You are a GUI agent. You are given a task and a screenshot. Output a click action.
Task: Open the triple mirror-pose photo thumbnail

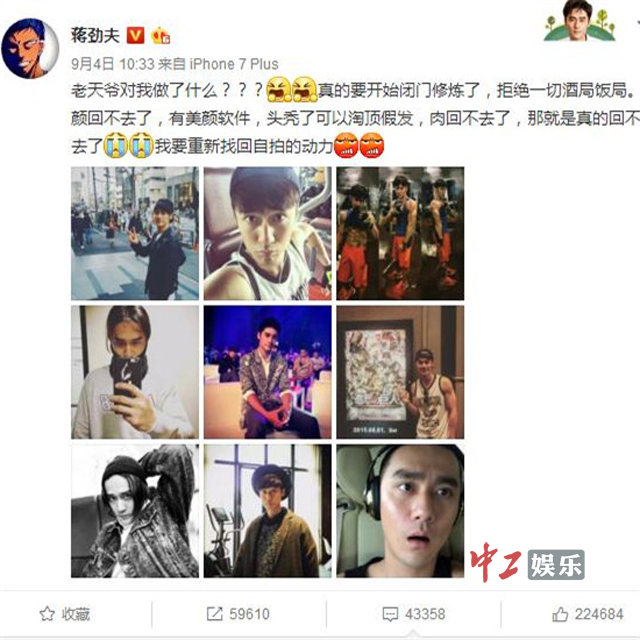400,233
